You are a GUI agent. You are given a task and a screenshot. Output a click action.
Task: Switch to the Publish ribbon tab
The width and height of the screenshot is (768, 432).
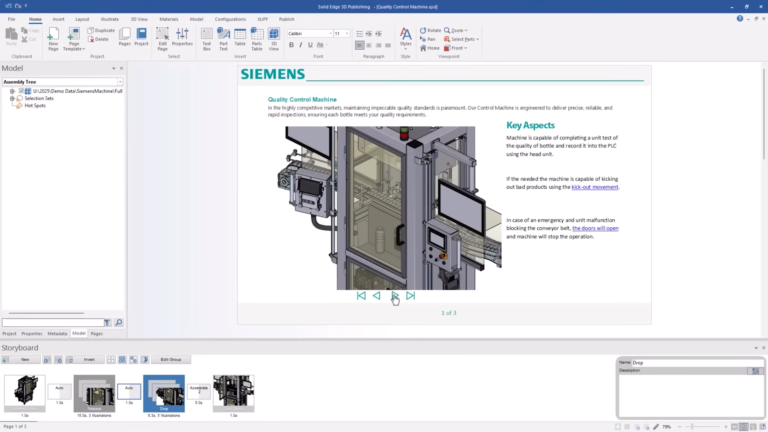click(287, 19)
